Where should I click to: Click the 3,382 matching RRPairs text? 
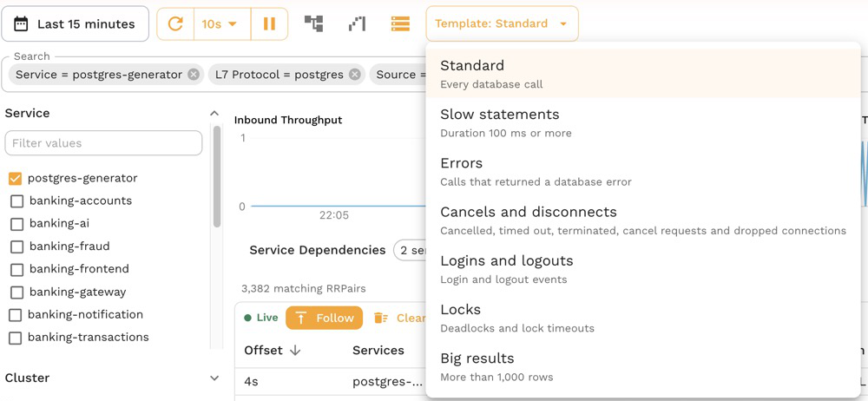(303, 288)
